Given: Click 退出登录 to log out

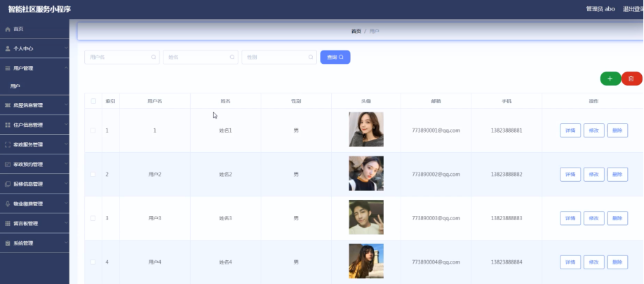Looking at the screenshot, I should click(x=633, y=9).
